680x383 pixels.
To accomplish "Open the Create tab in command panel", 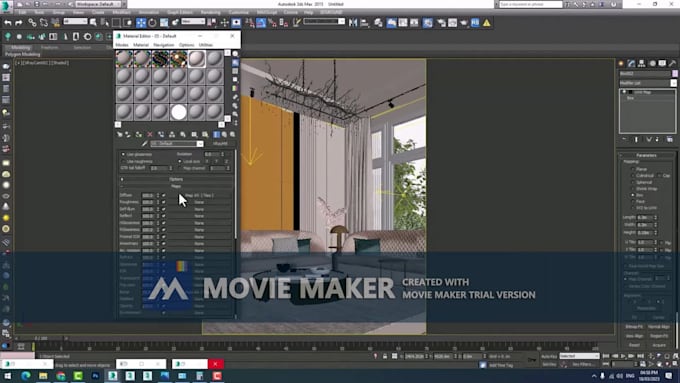I will 621,63.
